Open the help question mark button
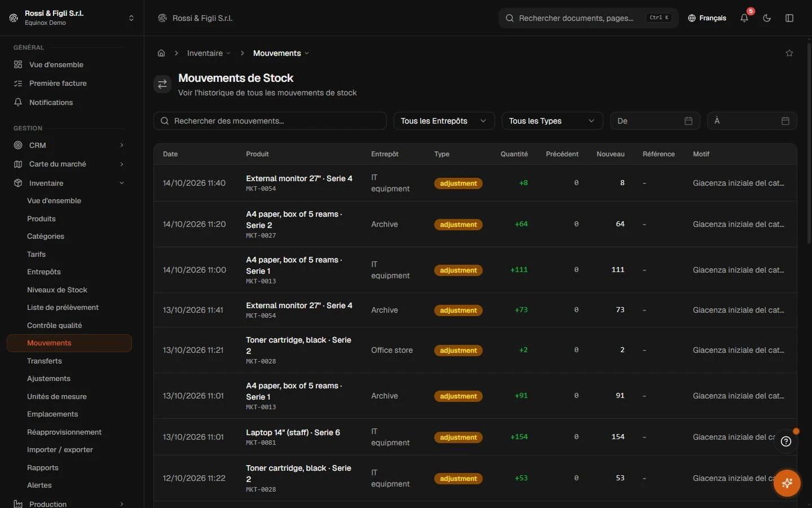This screenshot has width=812, height=508. tap(786, 441)
